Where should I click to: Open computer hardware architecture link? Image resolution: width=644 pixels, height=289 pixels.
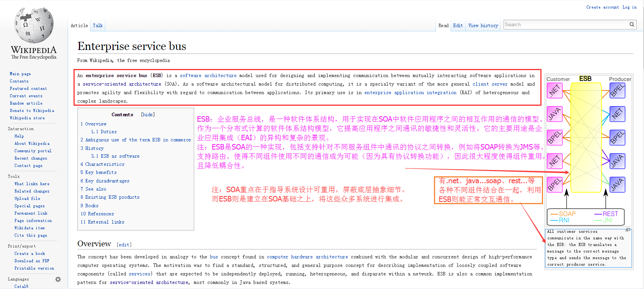307,257
